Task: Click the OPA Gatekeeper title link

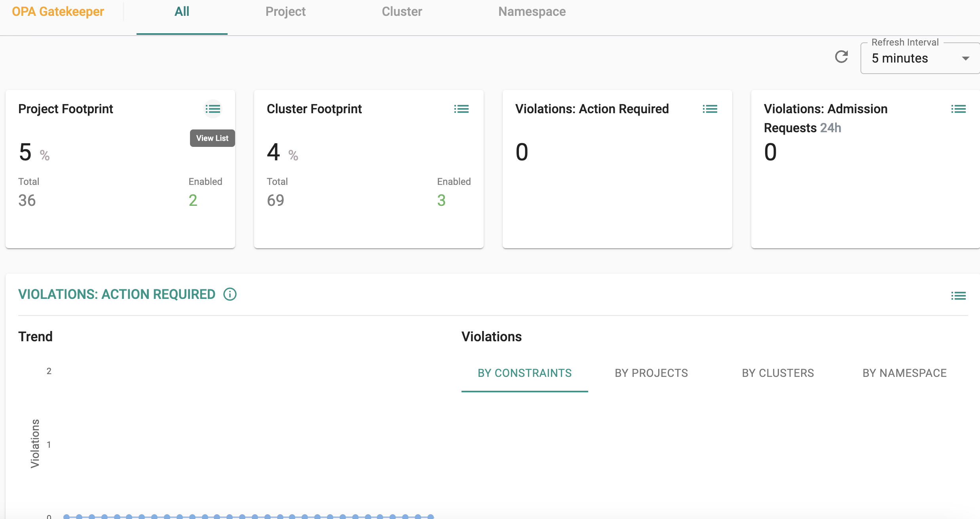Action: [58, 11]
